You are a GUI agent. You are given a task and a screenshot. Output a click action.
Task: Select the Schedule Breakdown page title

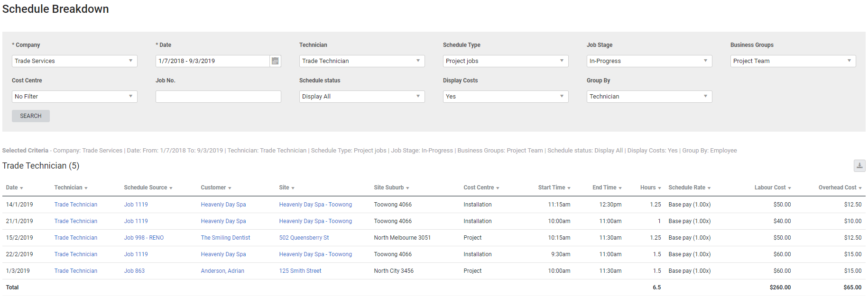click(x=55, y=9)
